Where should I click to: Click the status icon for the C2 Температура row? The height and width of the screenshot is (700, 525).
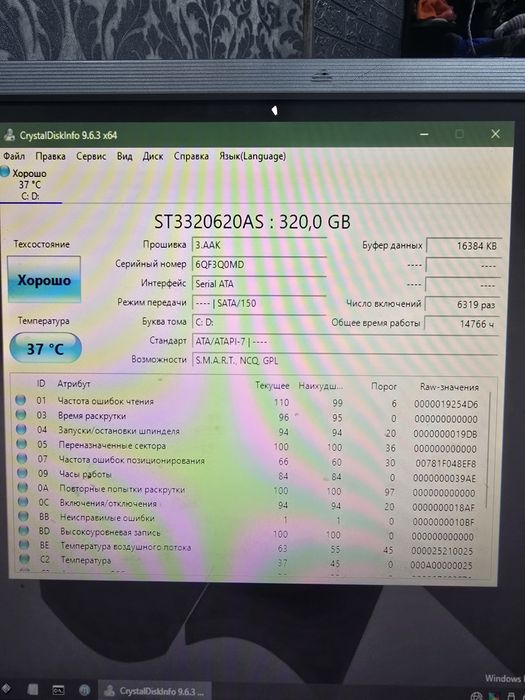coord(25,558)
